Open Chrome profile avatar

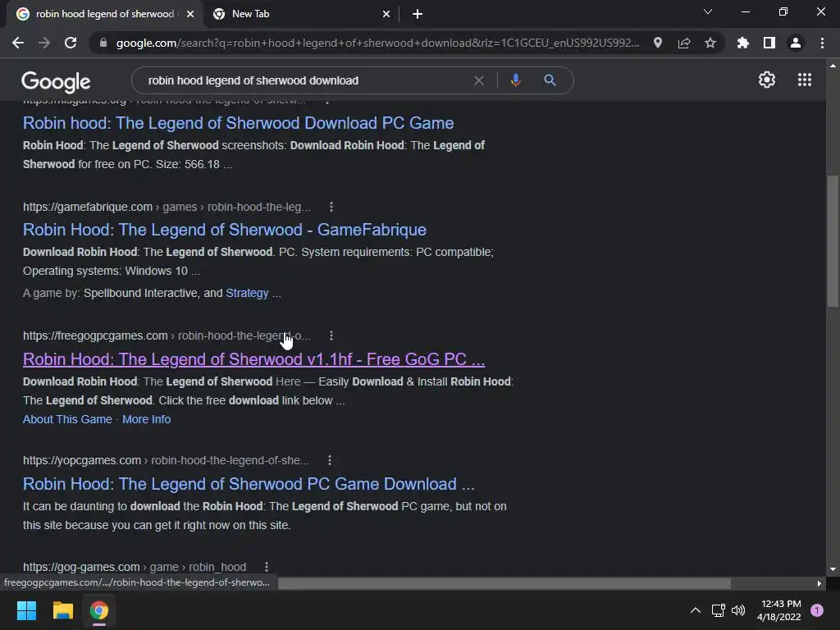point(796,43)
